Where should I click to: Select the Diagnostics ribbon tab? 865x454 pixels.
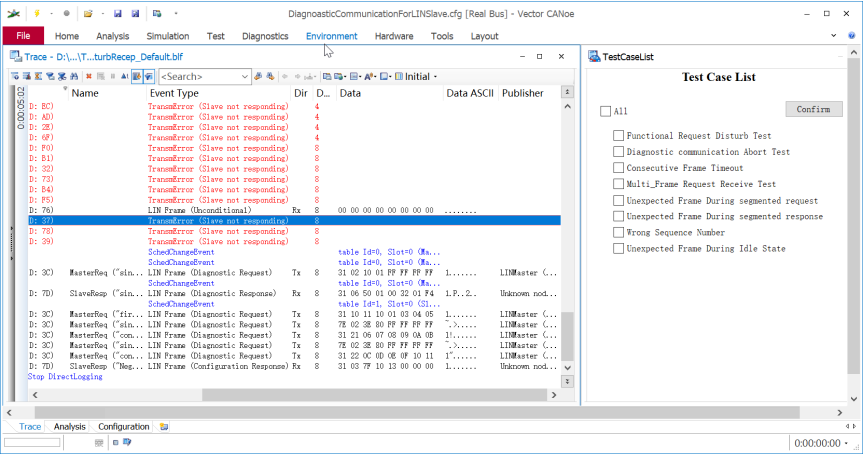(265, 36)
